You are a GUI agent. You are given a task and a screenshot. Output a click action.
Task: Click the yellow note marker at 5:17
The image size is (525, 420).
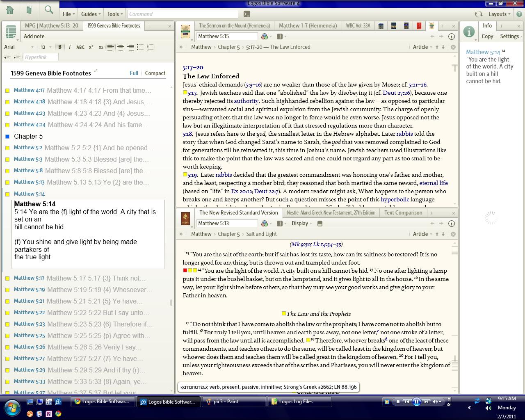tap(185, 93)
